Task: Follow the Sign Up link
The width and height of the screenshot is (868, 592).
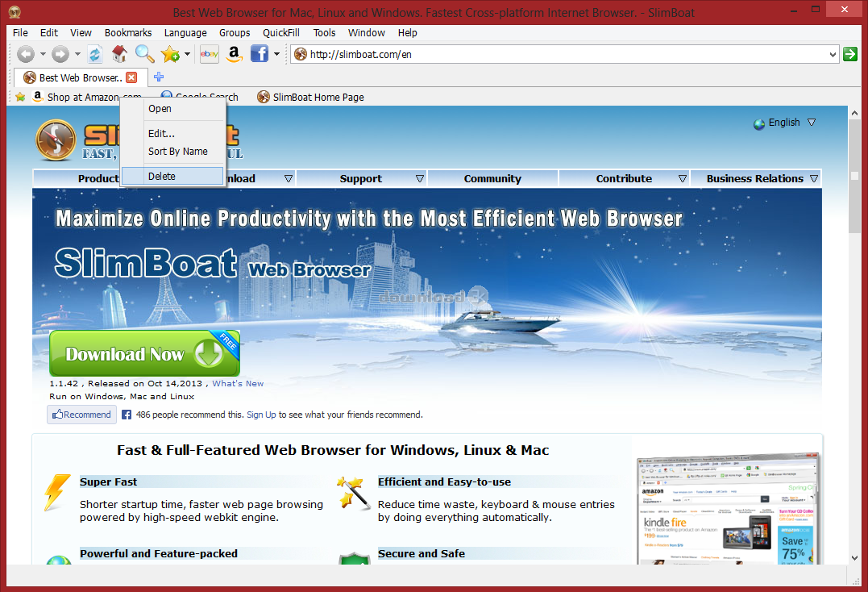Action: click(x=261, y=415)
